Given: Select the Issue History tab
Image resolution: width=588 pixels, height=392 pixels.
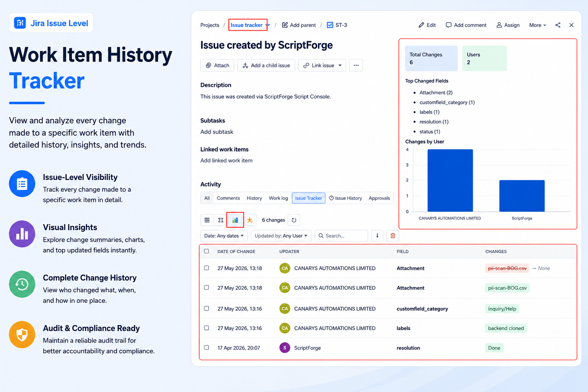Looking at the screenshot, I should [346, 198].
